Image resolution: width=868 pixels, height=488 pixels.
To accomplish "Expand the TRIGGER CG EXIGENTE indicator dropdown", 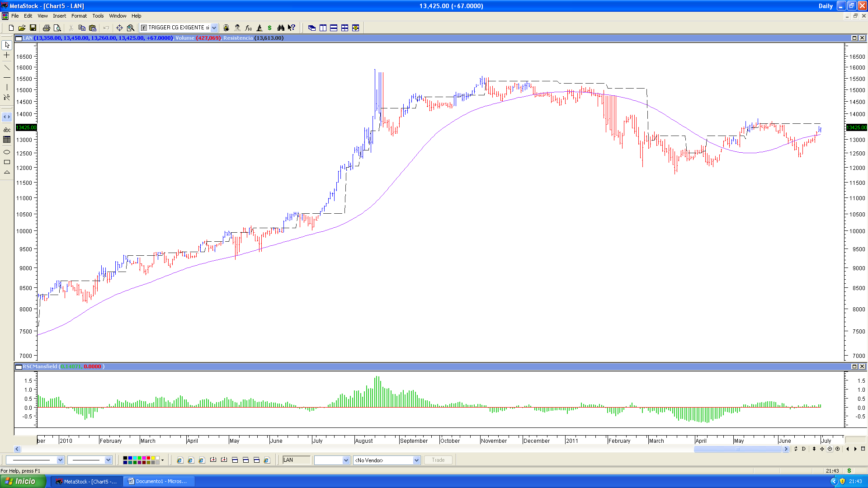I will [214, 28].
